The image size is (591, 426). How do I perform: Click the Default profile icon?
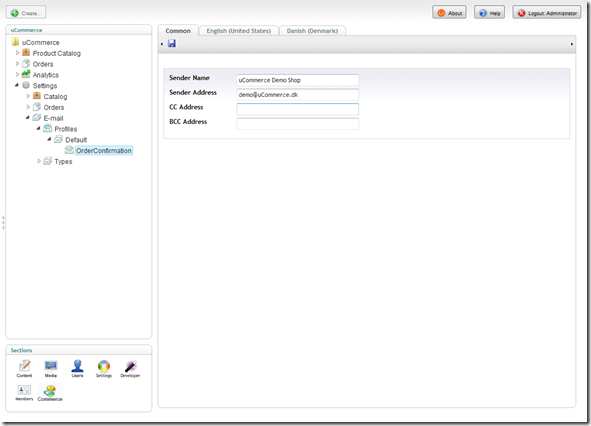(58, 139)
